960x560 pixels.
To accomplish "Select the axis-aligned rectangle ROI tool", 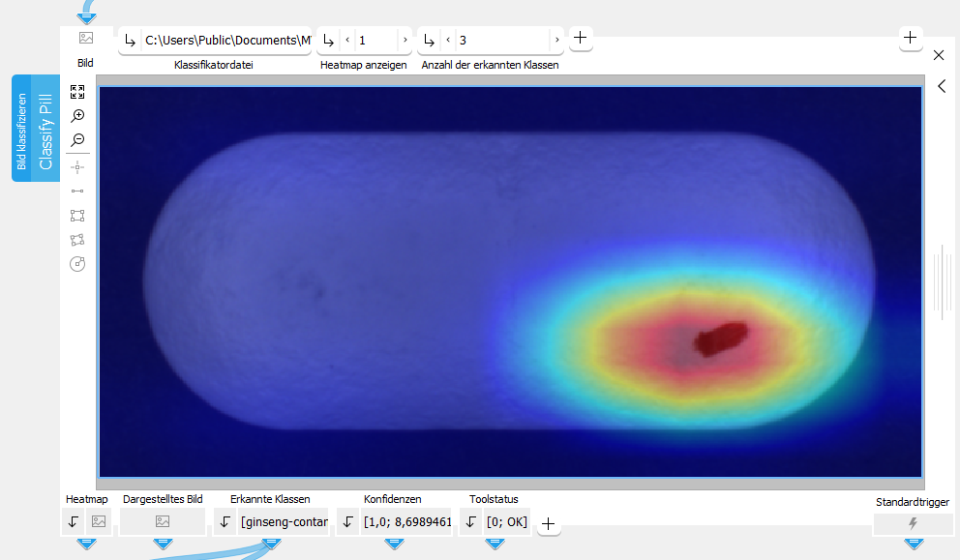I will tap(77, 216).
